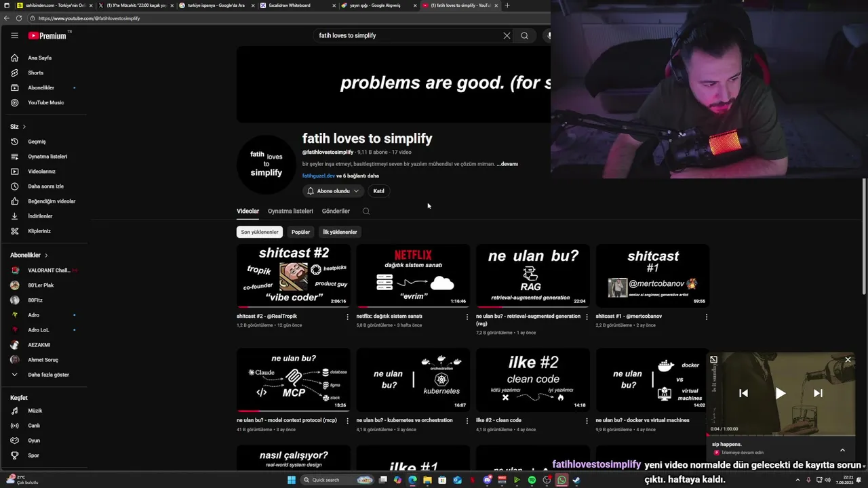Open the model context protocol (mcp) thumbnail

294,380
